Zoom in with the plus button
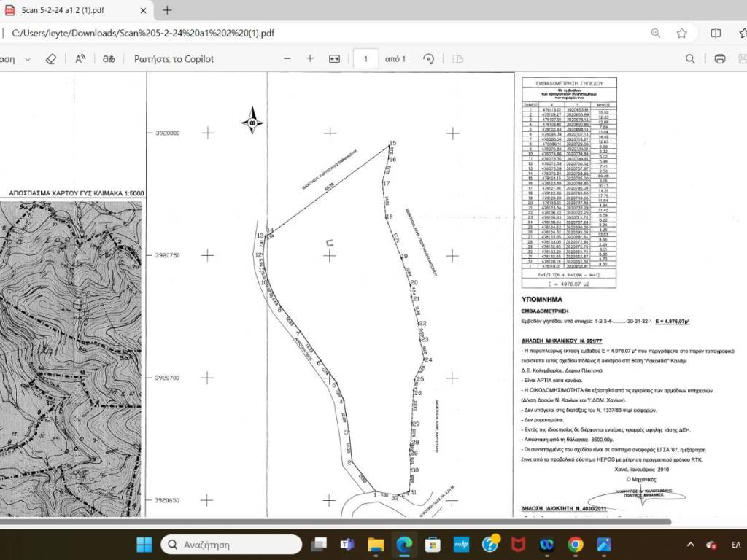 click(310, 59)
